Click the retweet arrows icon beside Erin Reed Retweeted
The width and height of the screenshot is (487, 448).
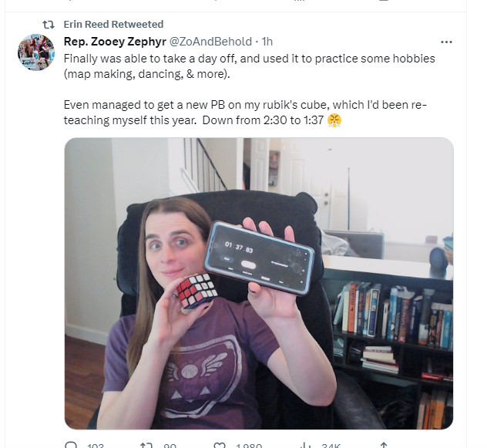tap(48, 24)
